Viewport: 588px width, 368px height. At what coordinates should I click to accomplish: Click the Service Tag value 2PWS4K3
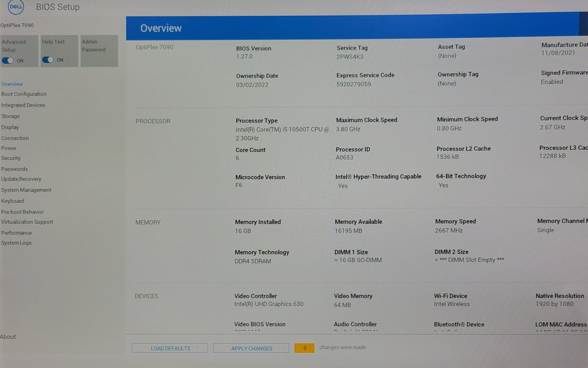coord(350,57)
